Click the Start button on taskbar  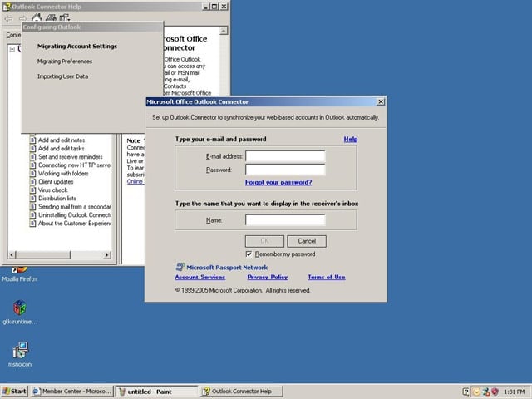[14, 392]
